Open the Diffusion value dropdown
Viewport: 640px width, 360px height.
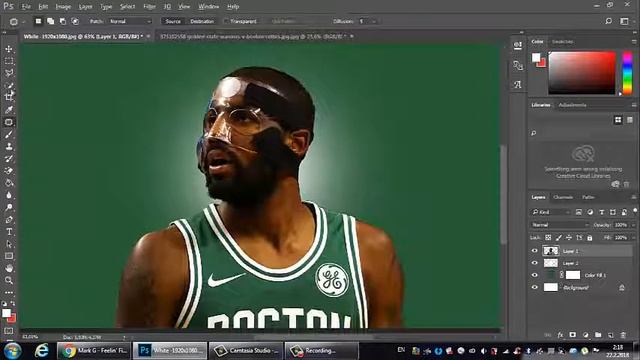pyautogui.click(x=373, y=21)
